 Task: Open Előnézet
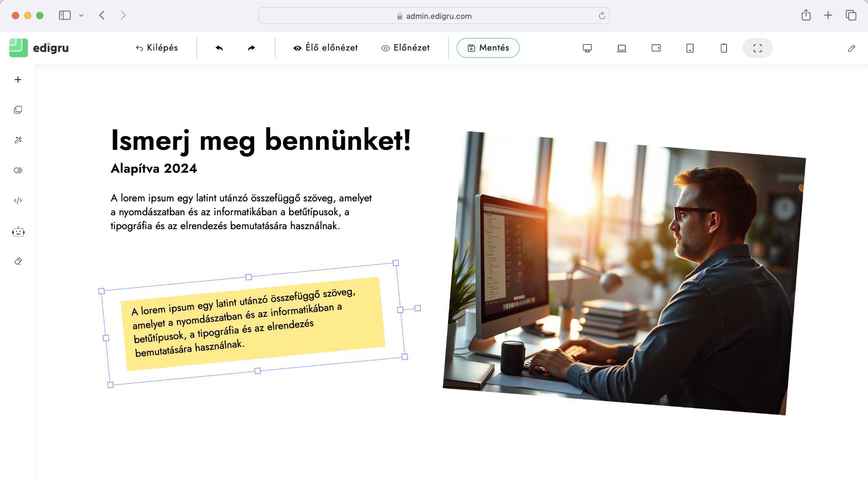pos(405,48)
